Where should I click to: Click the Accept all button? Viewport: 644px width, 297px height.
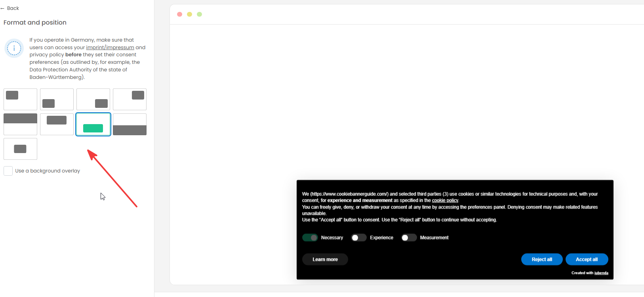point(587,259)
